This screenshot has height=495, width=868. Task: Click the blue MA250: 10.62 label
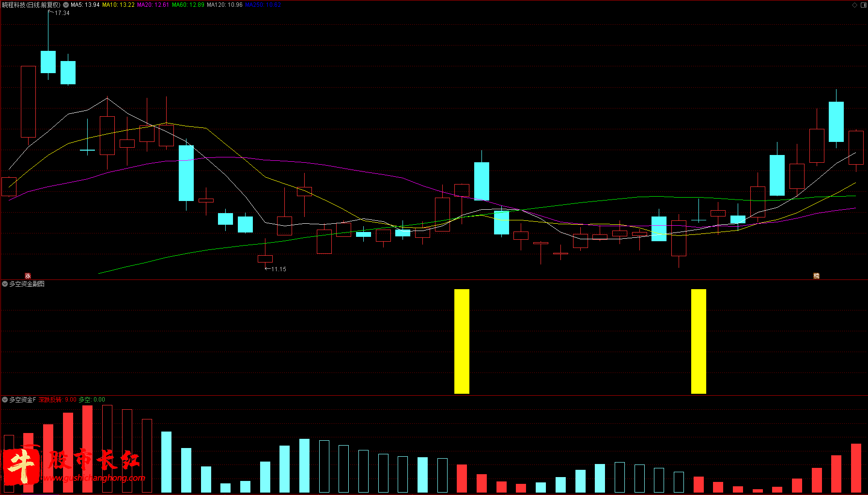pyautogui.click(x=263, y=5)
